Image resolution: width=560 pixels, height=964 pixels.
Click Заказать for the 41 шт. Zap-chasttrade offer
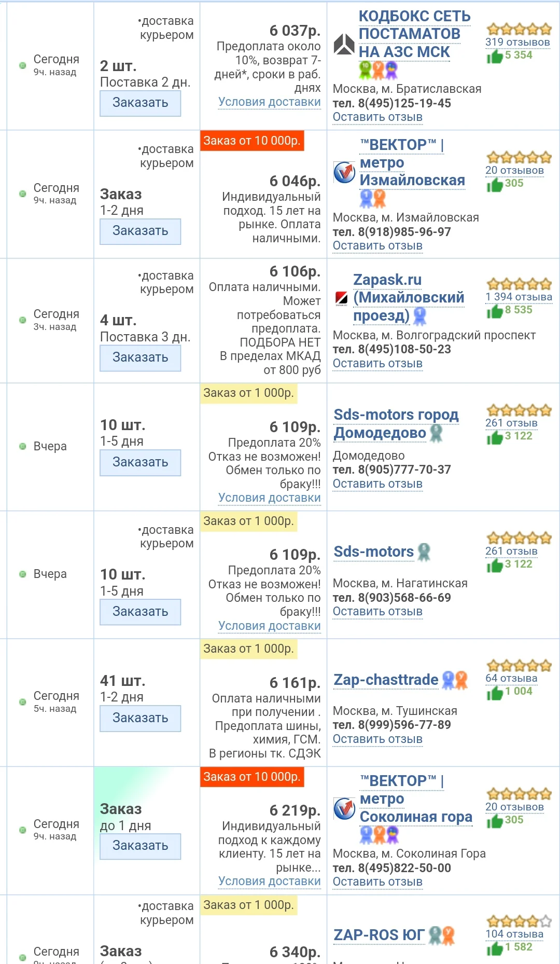click(x=141, y=719)
